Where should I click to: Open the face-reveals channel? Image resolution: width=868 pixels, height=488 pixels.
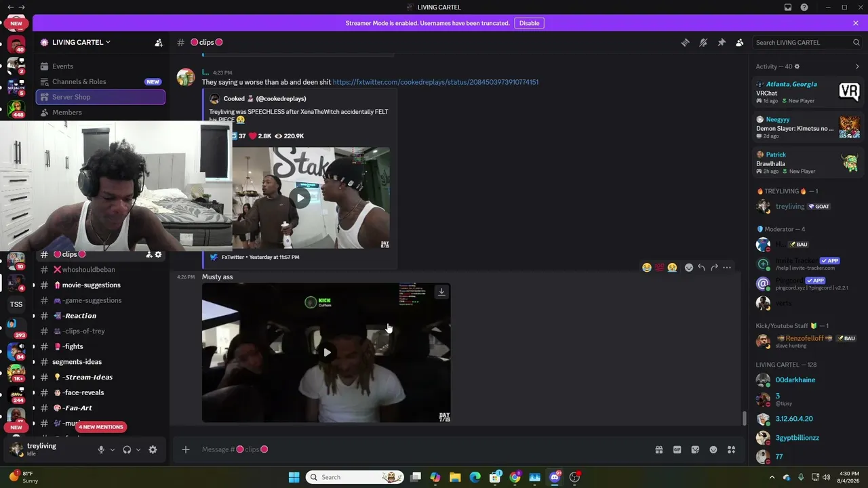click(100, 392)
